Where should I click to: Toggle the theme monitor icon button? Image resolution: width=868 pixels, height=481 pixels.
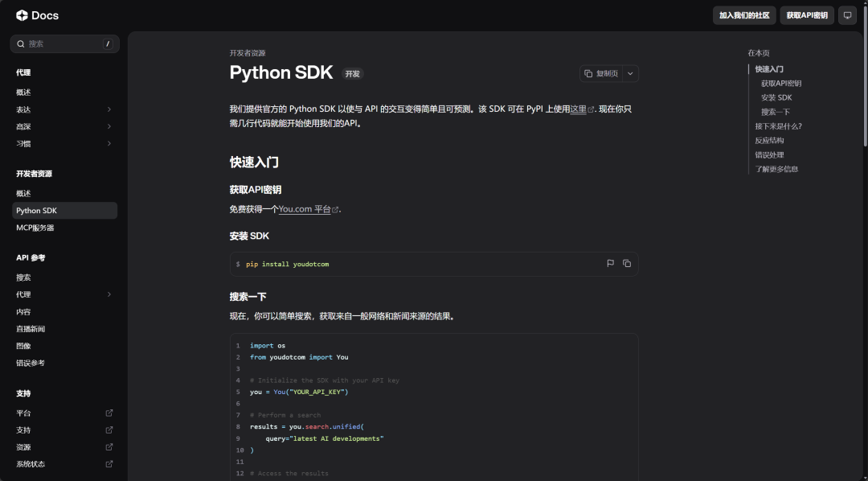click(848, 15)
